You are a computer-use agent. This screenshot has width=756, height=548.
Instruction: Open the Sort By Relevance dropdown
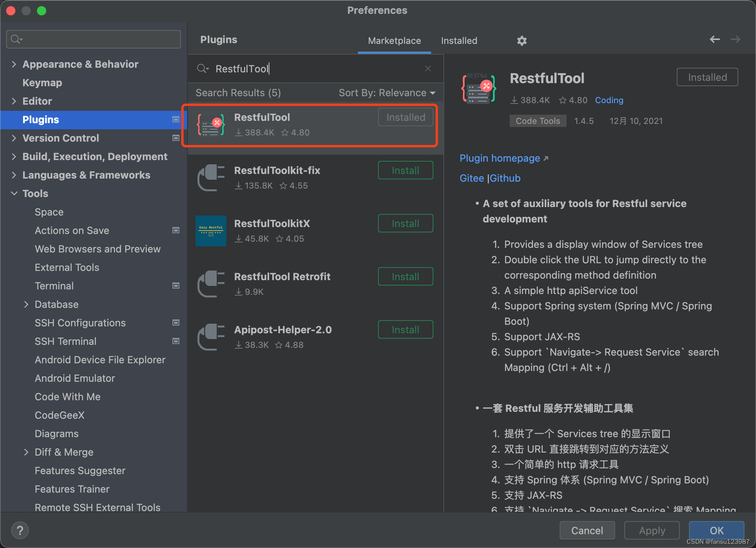pos(387,93)
